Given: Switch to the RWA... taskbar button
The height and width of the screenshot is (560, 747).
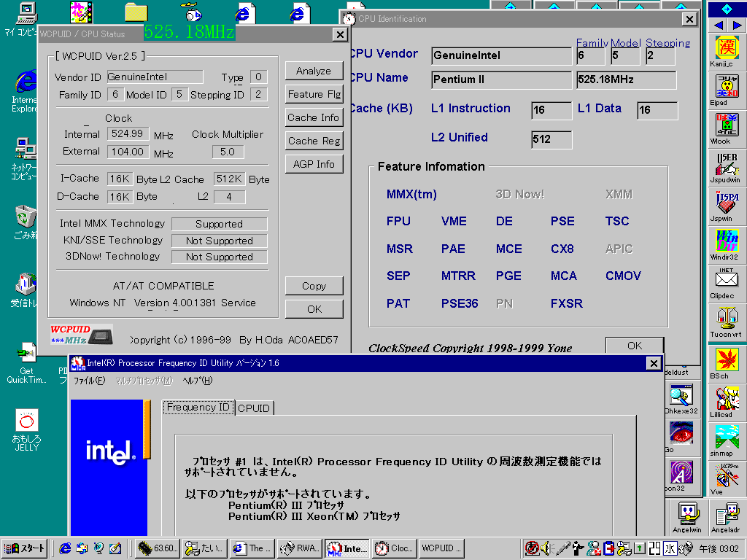Looking at the screenshot, I should 298,548.
